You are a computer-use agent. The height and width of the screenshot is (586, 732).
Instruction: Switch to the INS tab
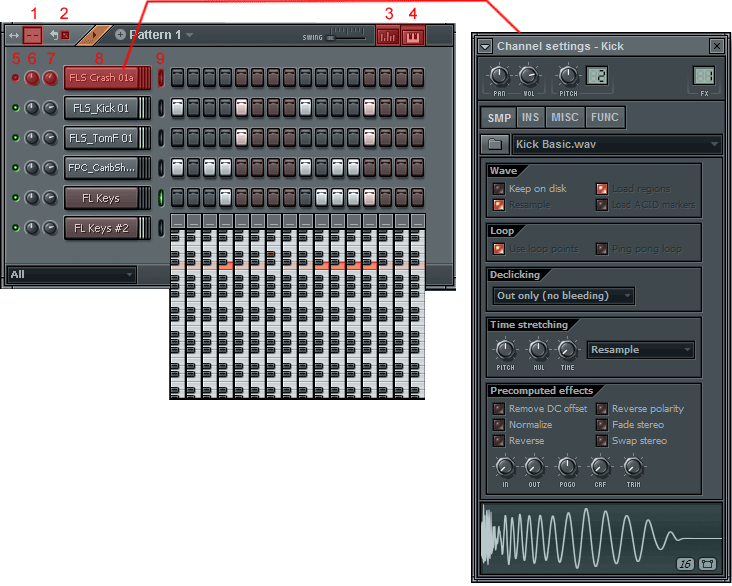(530, 118)
